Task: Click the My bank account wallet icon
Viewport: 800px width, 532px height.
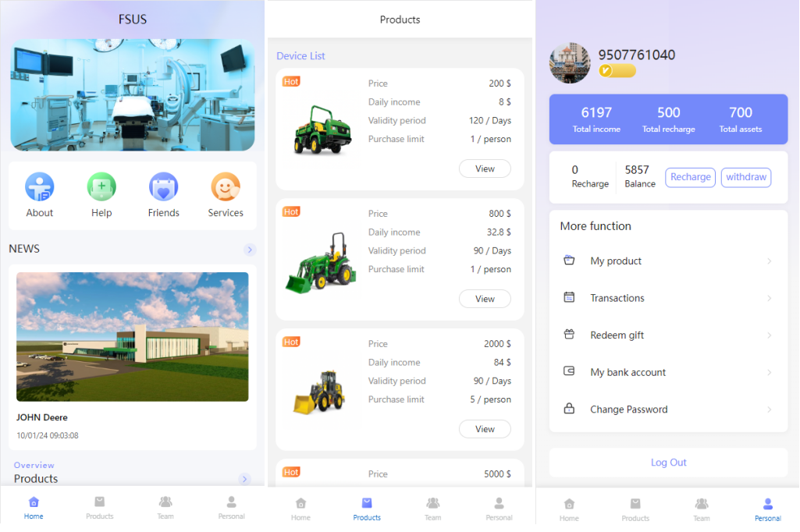Action: tap(569, 371)
